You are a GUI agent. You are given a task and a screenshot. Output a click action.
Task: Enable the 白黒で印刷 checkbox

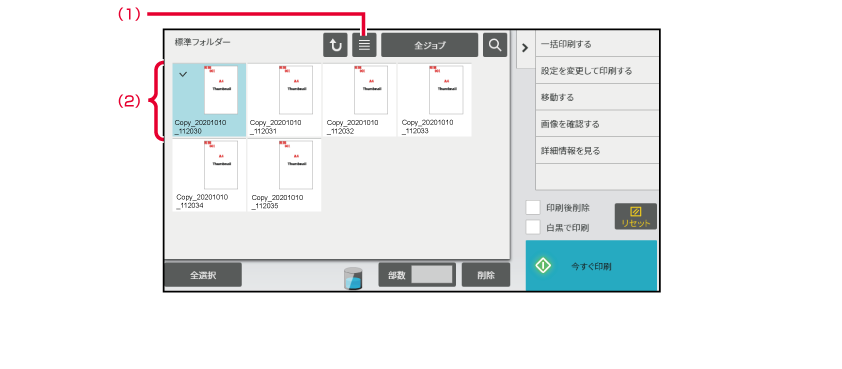(x=533, y=227)
